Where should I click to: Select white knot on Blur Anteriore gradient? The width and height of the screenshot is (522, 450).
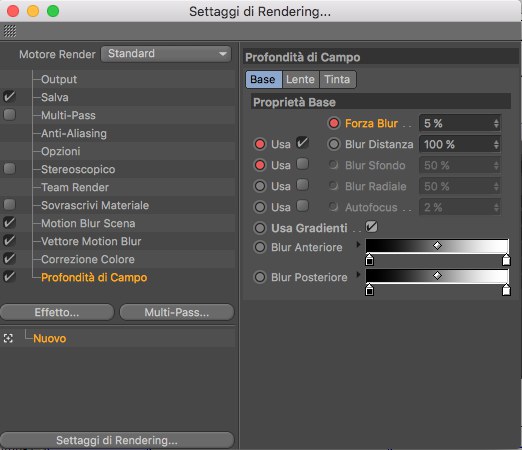(x=506, y=260)
